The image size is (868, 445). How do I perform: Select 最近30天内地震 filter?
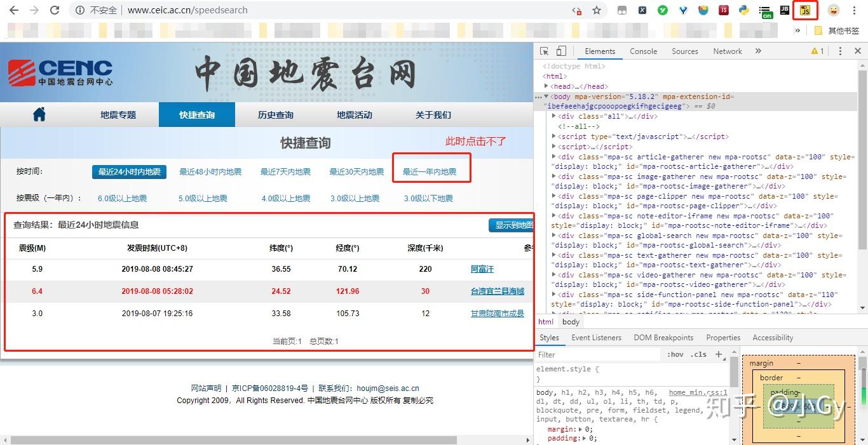(356, 172)
